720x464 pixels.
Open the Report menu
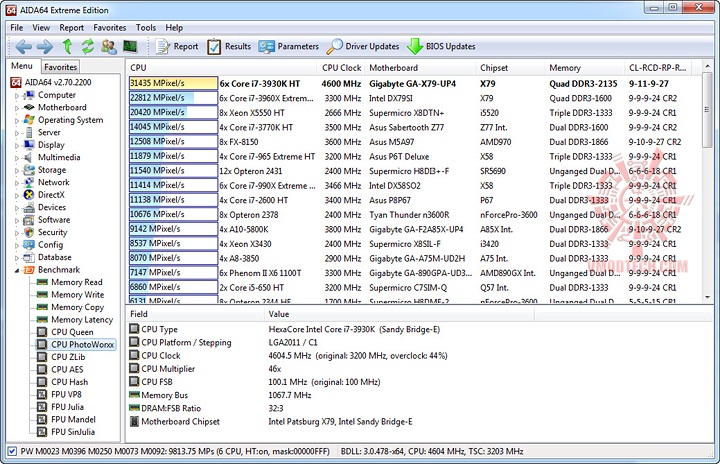72,28
